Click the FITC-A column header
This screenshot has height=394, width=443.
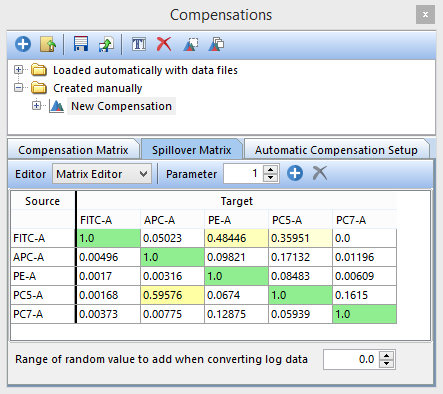(x=108, y=220)
